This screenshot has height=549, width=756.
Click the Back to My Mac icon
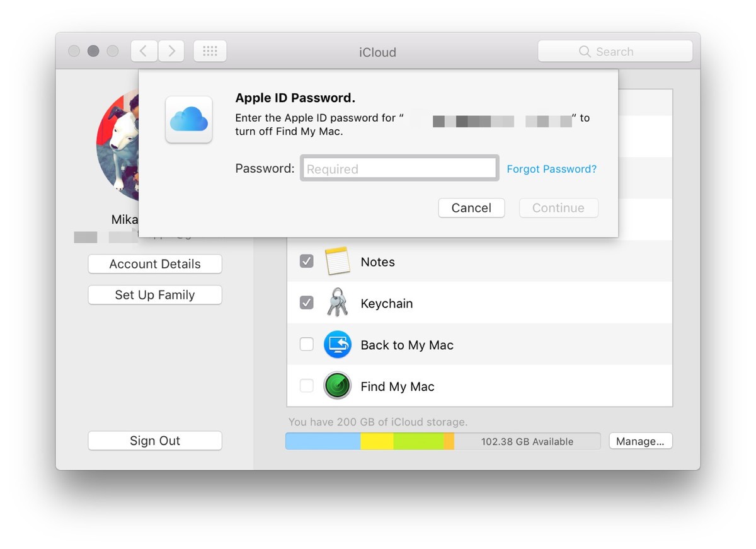point(337,345)
